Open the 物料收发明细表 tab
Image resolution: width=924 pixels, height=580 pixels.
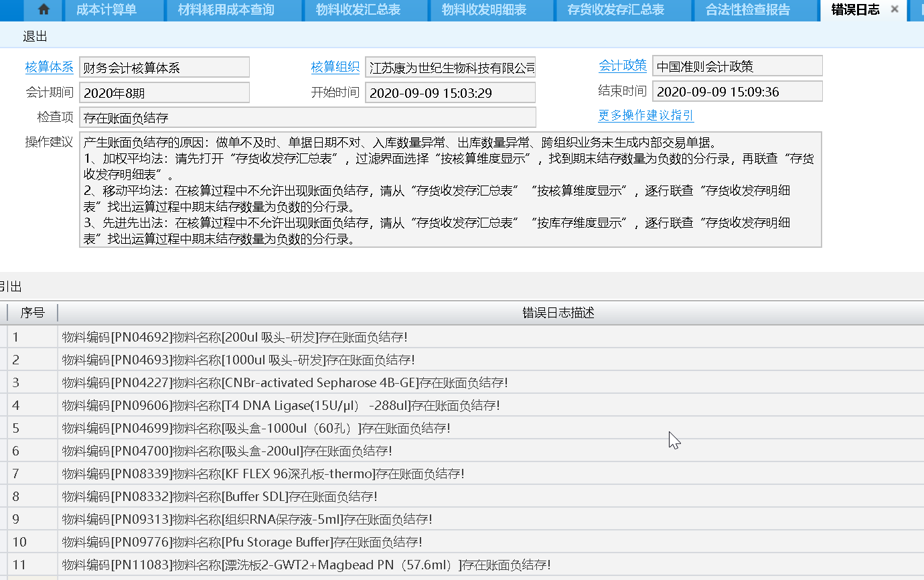pyautogui.click(x=493, y=9)
